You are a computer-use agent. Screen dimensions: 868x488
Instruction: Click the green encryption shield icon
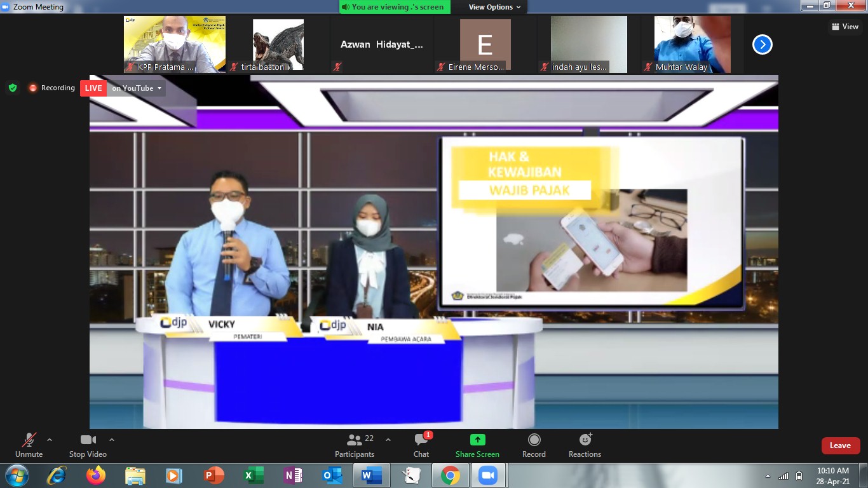point(13,88)
